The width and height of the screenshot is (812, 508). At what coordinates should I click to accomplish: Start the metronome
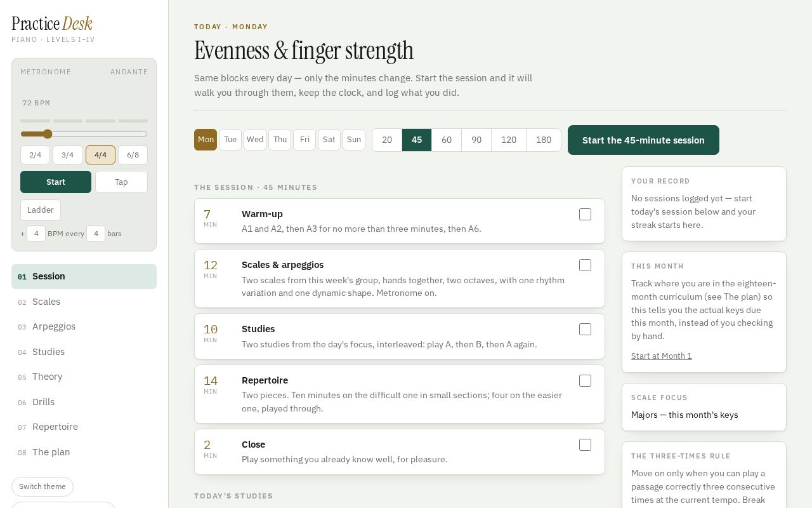coord(56,182)
